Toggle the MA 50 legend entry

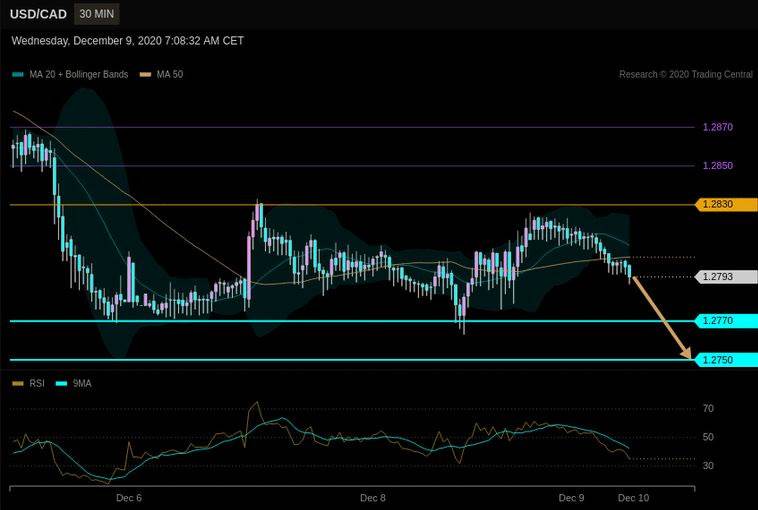[x=161, y=74]
